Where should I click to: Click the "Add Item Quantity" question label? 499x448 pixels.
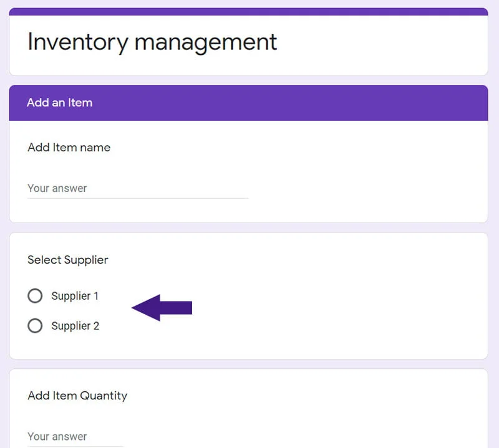coord(77,396)
